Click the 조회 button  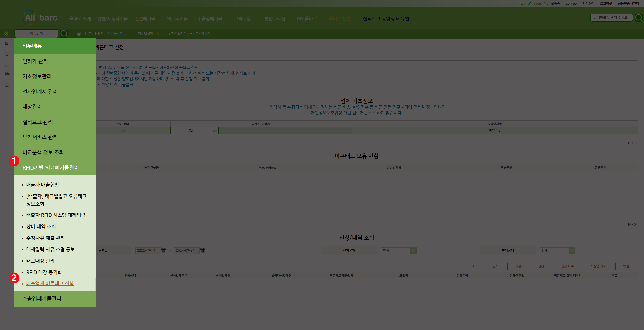[472, 266]
